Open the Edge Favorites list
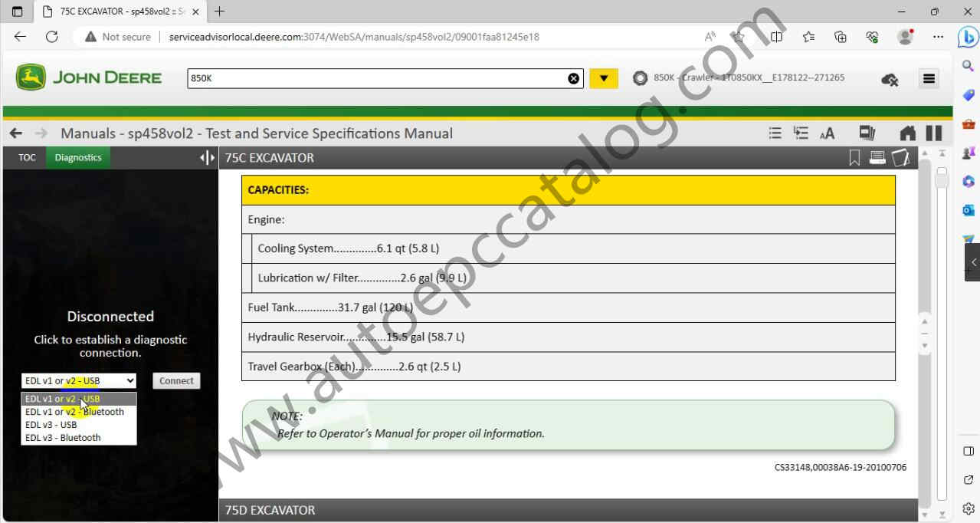Screen dimensions: 980x523 coord(808,37)
